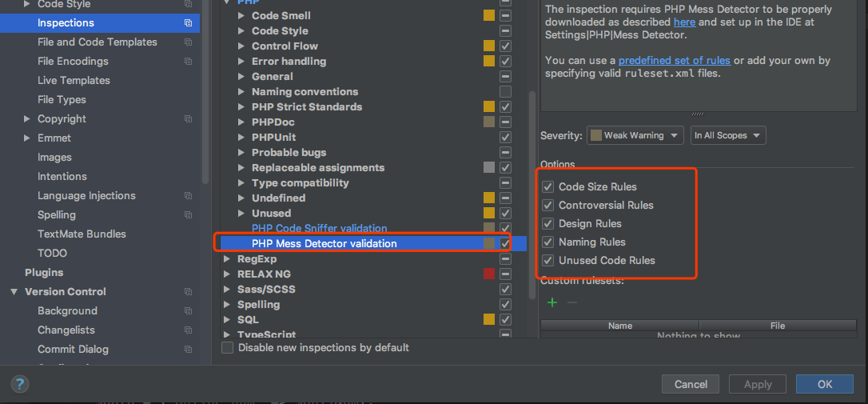Open TODO settings page
This screenshot has width=868, height=404.
(x=52, y=254)
